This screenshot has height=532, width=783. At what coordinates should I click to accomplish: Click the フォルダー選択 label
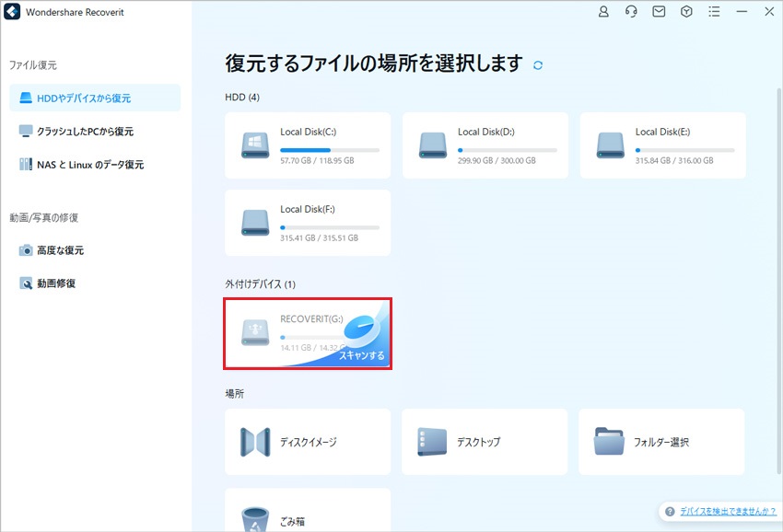click(661, 442)
